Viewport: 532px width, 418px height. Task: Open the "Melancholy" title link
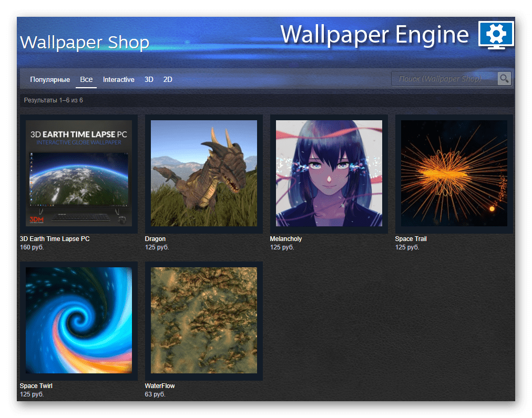pyautogui.click(x=286, y=239)
